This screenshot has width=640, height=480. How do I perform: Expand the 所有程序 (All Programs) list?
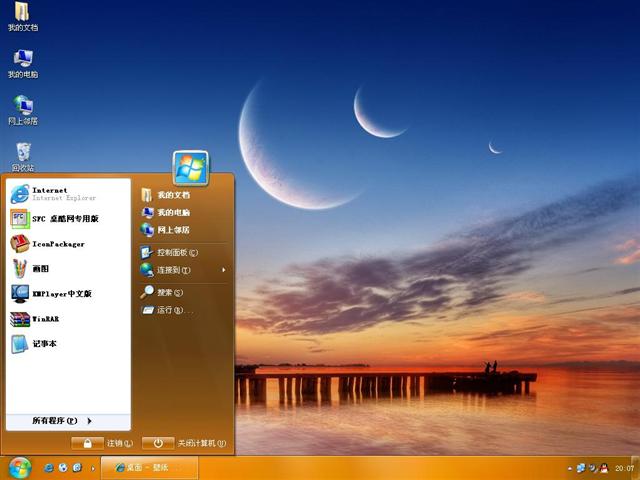pos(62,421)
